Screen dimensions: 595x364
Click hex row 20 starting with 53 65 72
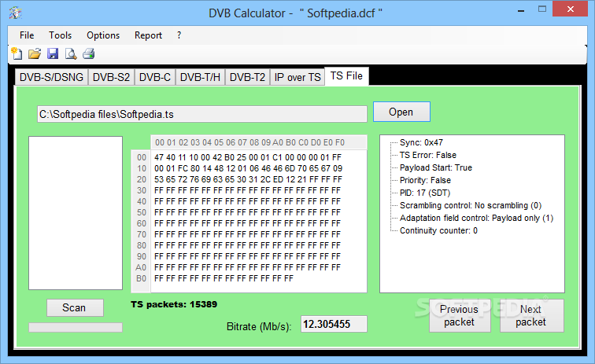(x=248, y=179)
